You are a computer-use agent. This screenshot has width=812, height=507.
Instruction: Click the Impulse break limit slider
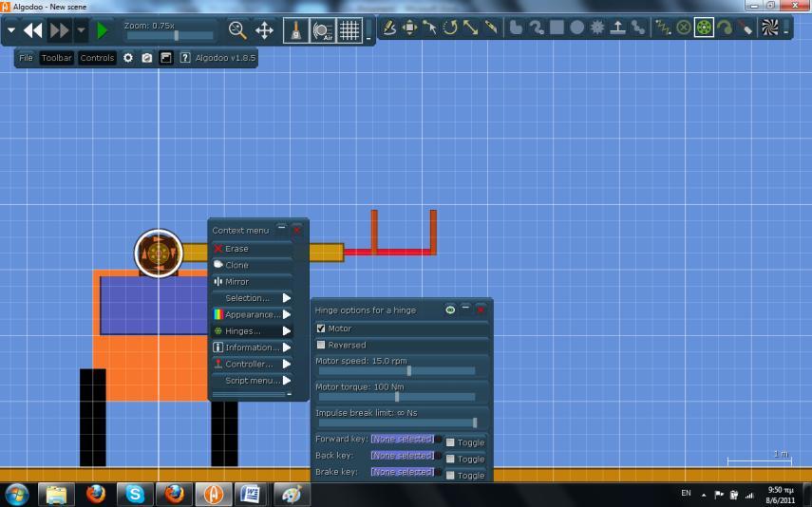tap(397, 422)
